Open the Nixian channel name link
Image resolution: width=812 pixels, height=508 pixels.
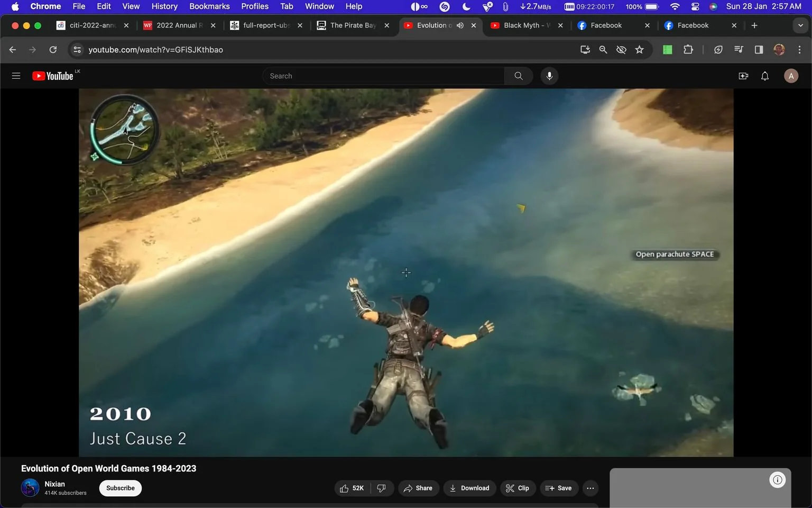click(54, 484)
